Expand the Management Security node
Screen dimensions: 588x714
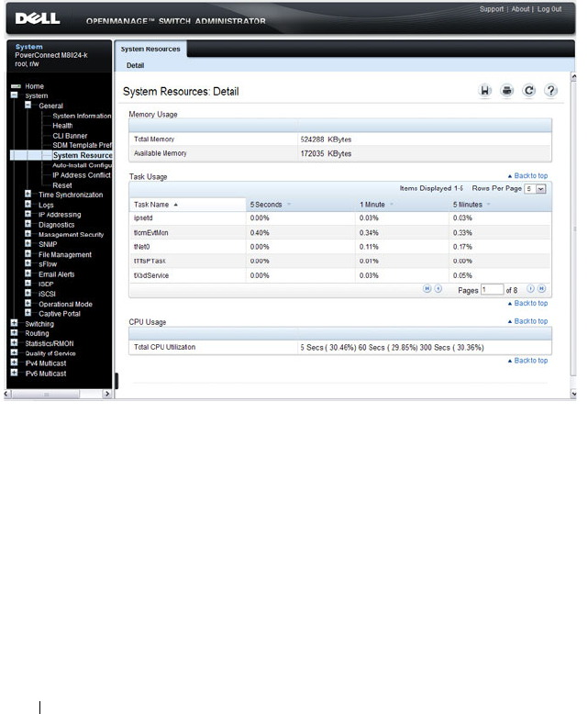tap(28, 234)
